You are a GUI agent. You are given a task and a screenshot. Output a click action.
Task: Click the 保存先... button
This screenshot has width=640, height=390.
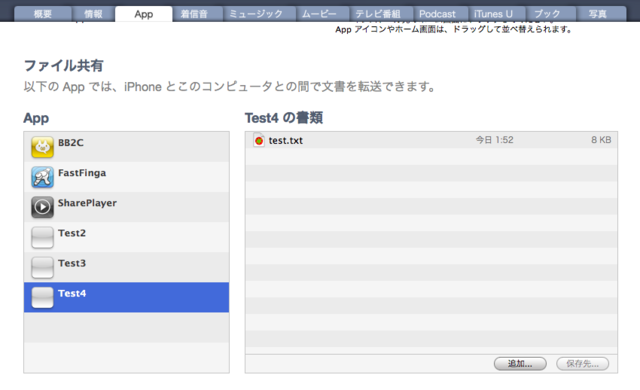click(x=582, y=363)
